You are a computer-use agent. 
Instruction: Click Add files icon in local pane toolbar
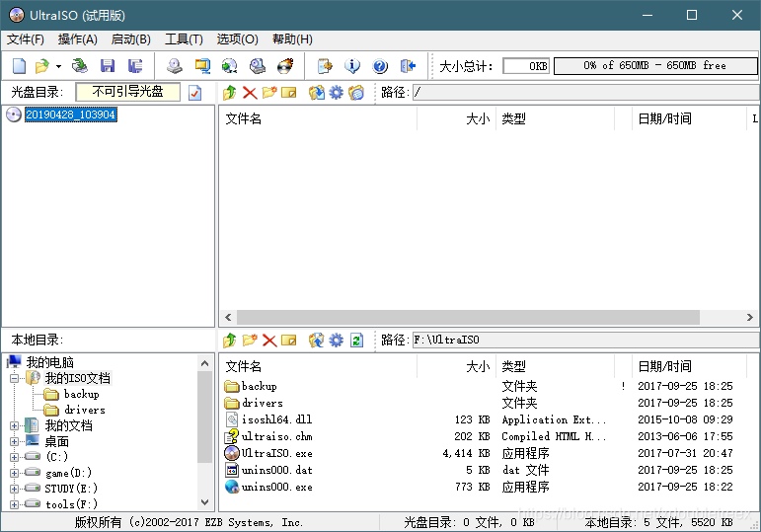pyautogui.click(x=317, y=340)
